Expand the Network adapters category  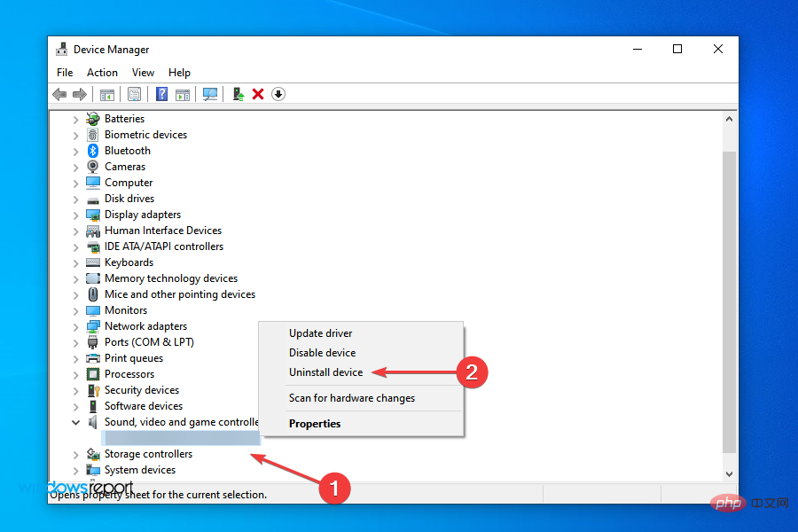pyautogui.click(x=74, y=325)
